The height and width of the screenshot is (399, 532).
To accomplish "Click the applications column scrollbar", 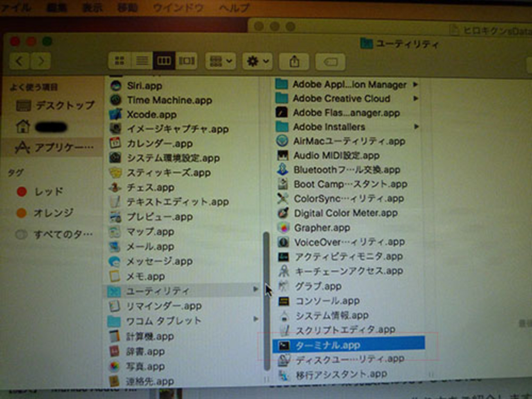I will pos(266,301).
